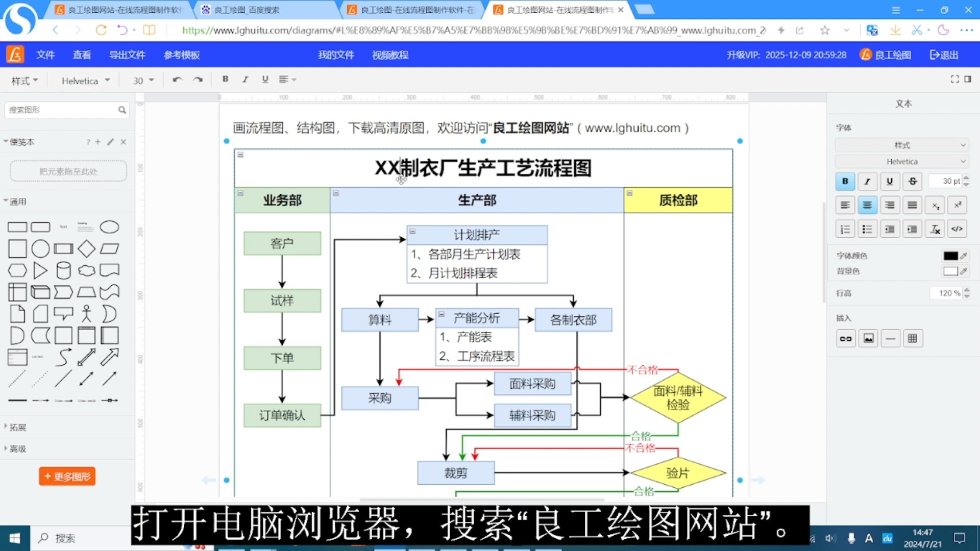Insert a bulleted list
Viewport: 980px width, 551px height.
[x=867, y=229]
